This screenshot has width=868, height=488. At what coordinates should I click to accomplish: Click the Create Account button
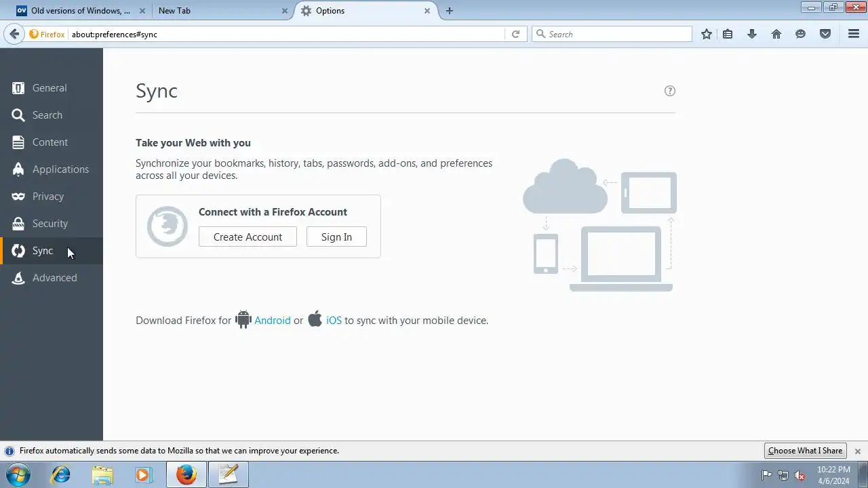pos(248,237)
